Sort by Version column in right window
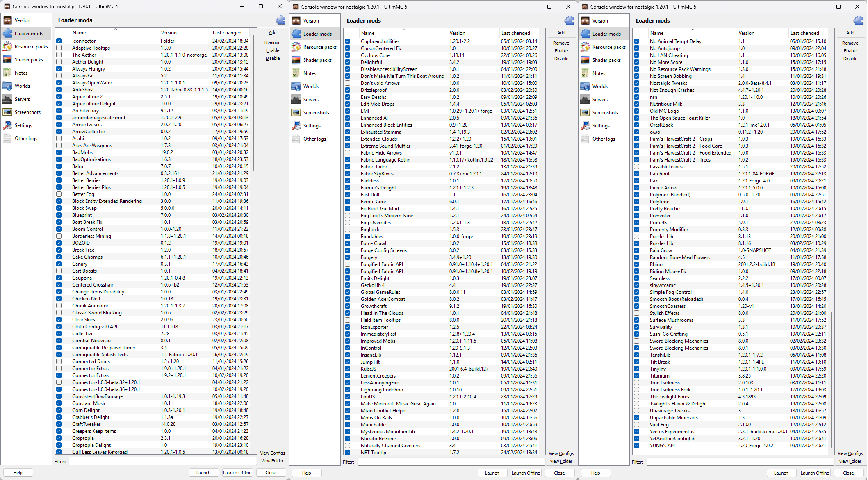The height and width of the screenshot is (480, 868). (763, 33)
